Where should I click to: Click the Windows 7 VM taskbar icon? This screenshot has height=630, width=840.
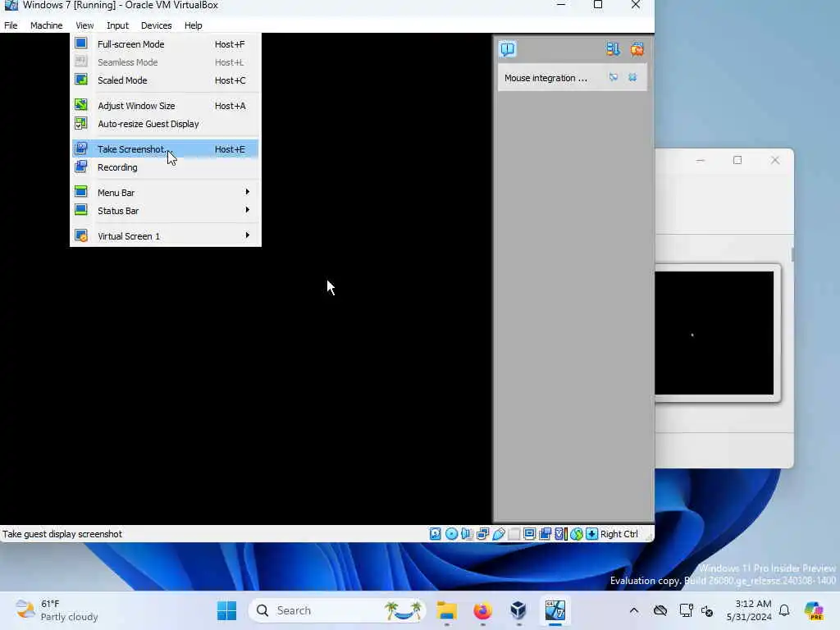click(x=555, y=610)
